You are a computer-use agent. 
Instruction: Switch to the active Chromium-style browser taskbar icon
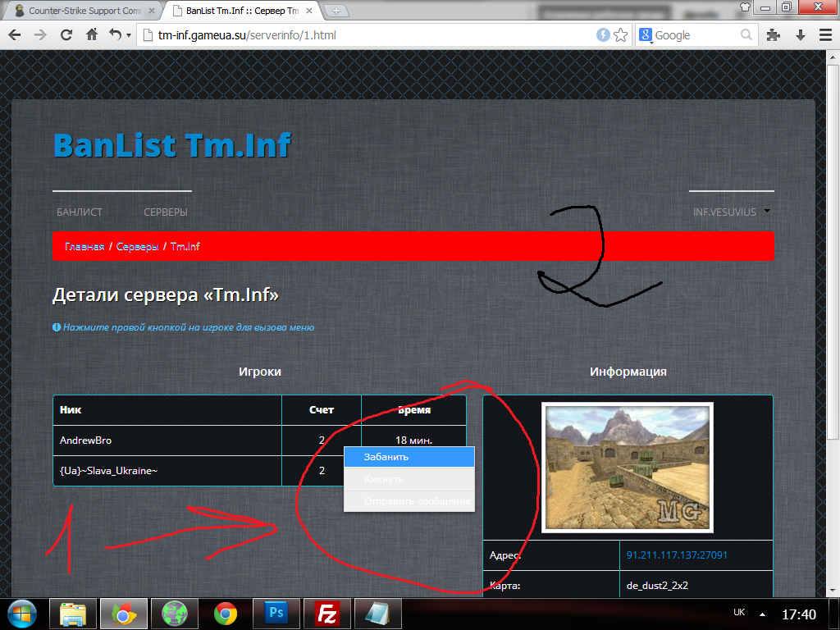(124, 614)
